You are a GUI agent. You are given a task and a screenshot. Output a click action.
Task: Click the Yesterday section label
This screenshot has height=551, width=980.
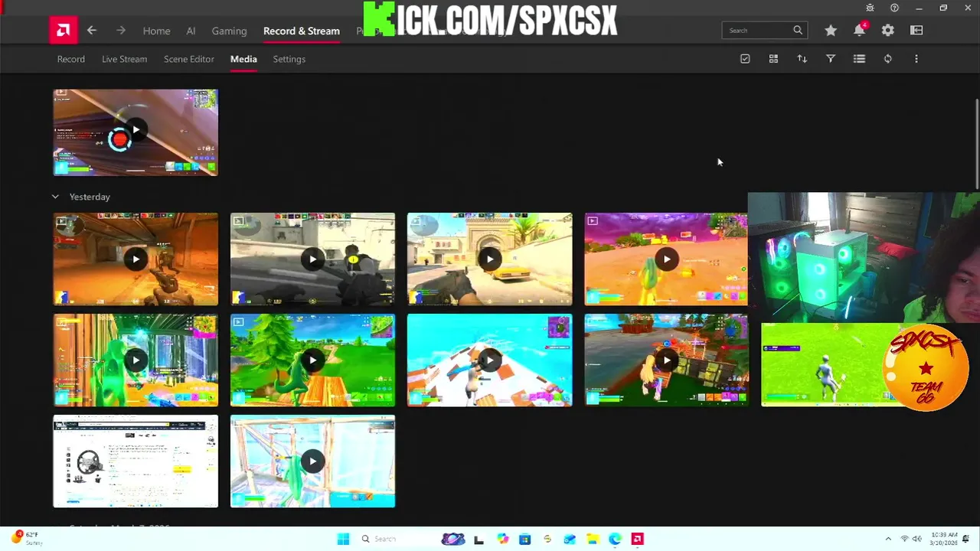point(90,197)
